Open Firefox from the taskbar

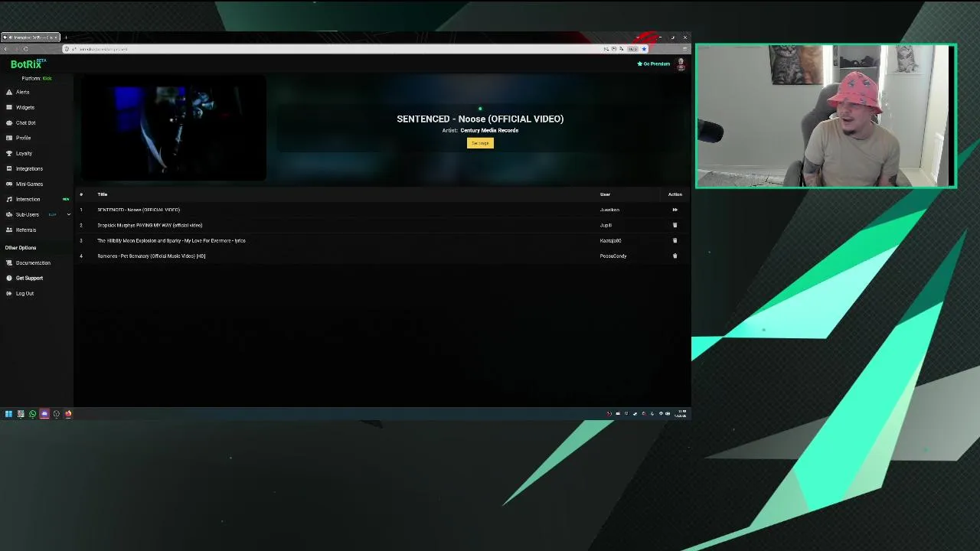click(x=68, y=414)
